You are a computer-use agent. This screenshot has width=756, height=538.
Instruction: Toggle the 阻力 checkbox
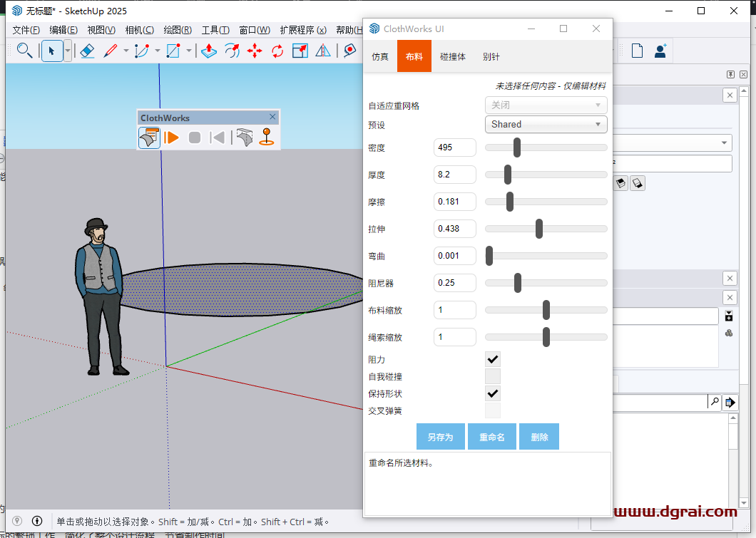[493, 359]
